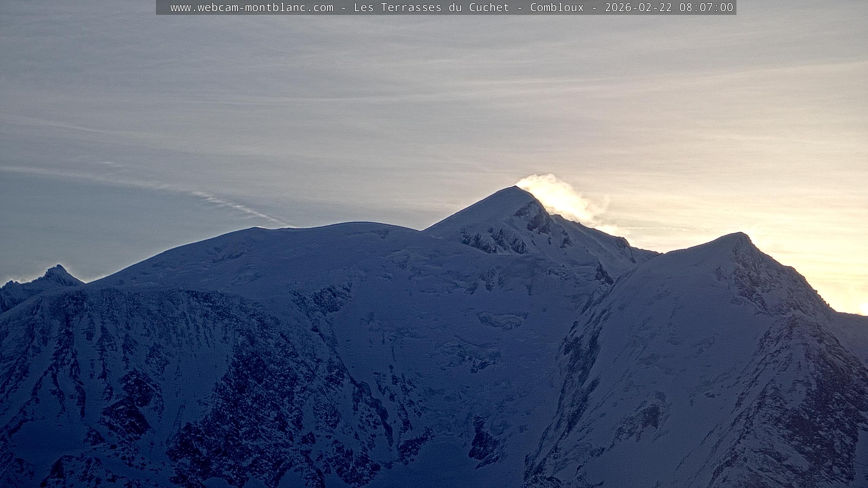The height and width of the screenshot is (488, 868).
Task: Click the 08:07:00 time stamp
Action: 706,7
